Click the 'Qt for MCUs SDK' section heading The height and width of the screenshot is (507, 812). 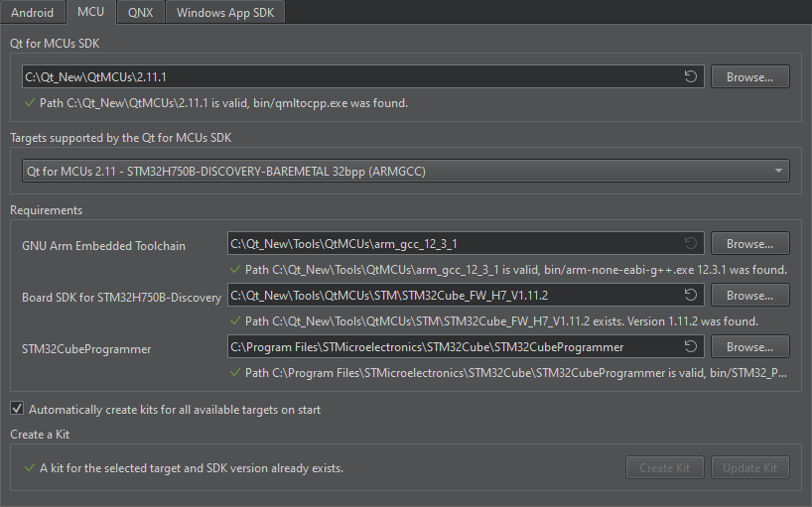click(55, 44)
